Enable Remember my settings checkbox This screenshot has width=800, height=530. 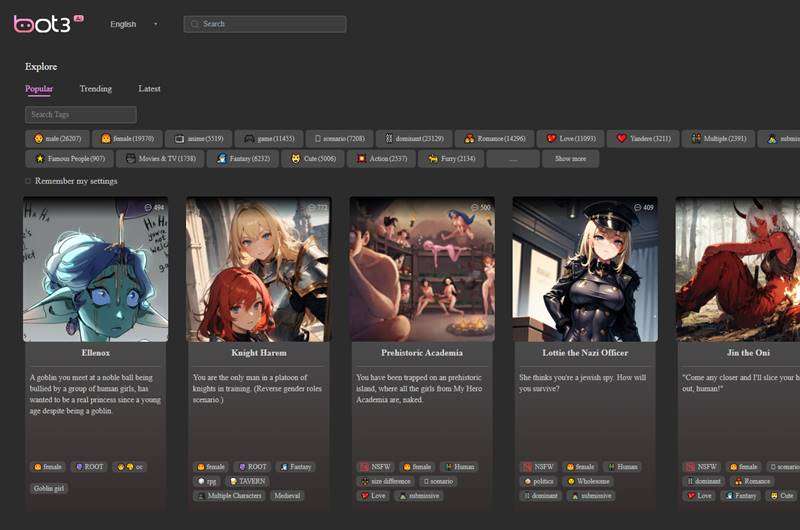click(28, 181)
